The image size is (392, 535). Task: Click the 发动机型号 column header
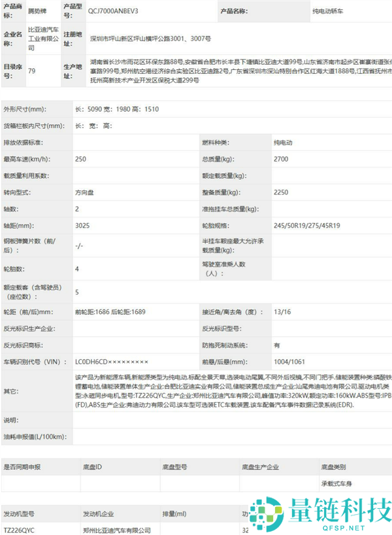19,514
